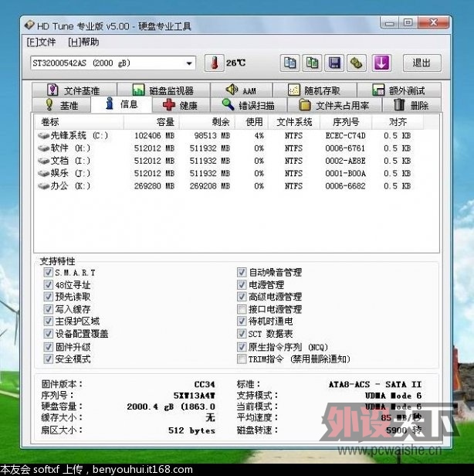Click drive icon for 娱乐 (J:)

[43, 173]
